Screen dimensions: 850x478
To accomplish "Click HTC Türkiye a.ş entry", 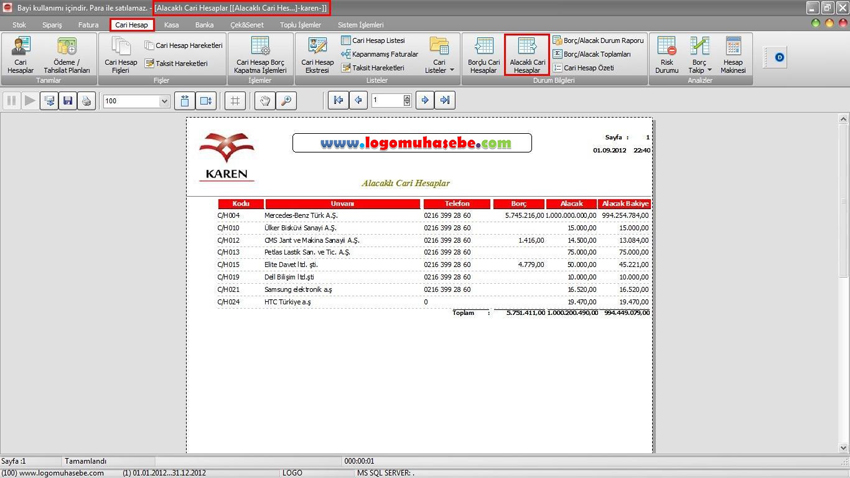I will 287,302.
